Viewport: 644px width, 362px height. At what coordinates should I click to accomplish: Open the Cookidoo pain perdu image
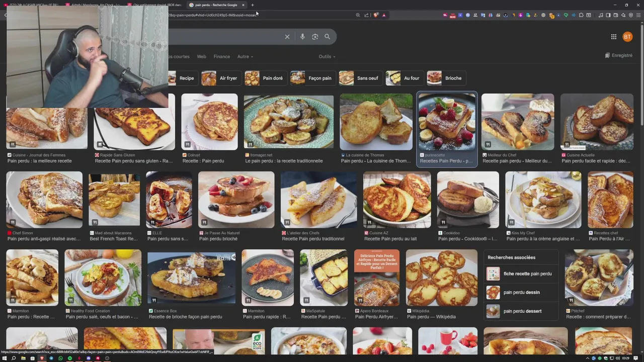coord(468,200)
